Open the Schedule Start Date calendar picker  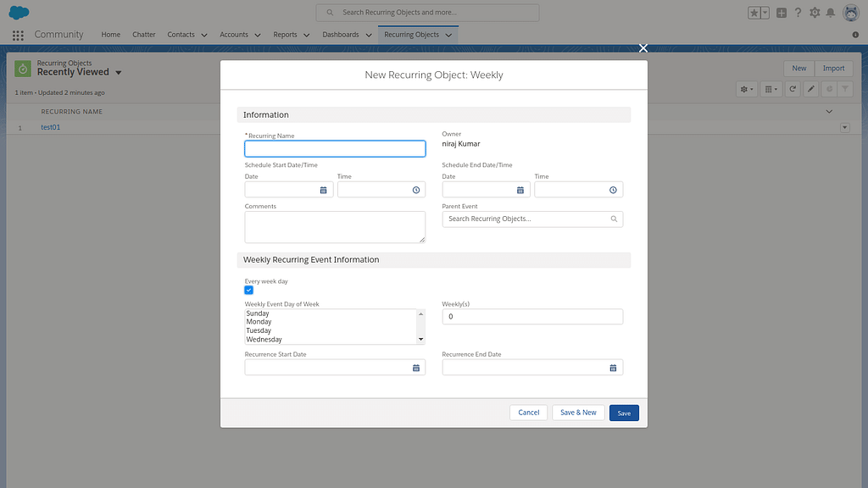323,191
